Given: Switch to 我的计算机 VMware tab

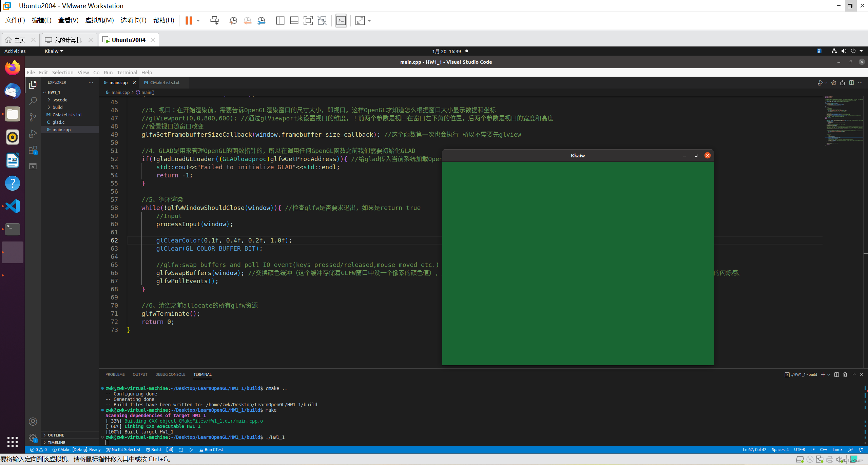Looking at the screenshot, I should [68, 40].
